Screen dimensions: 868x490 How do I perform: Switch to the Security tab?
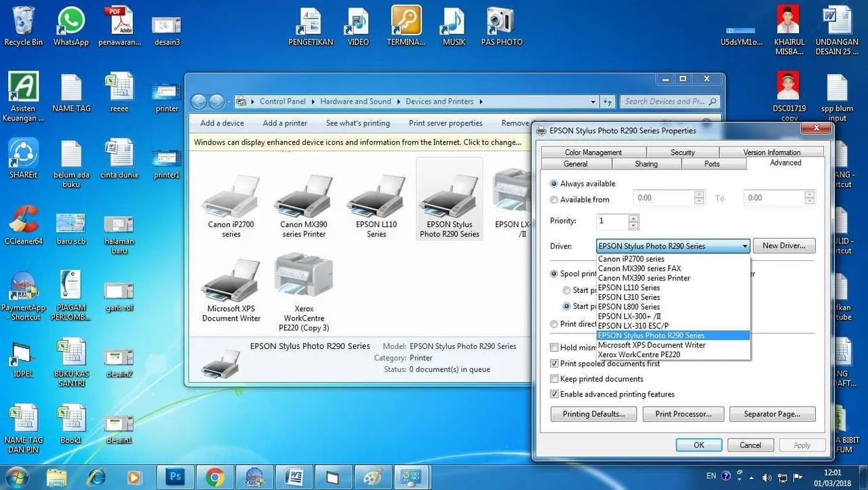683,152
